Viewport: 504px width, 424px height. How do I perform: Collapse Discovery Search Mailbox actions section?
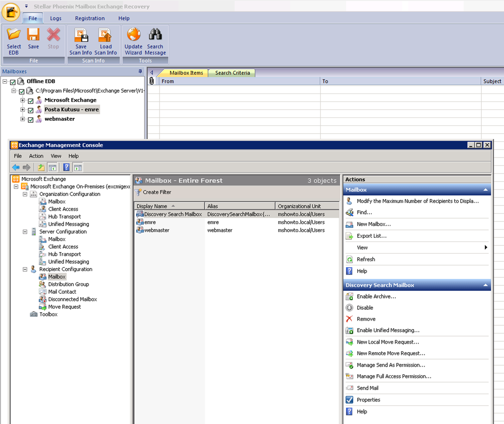click(x=486, y=285)
